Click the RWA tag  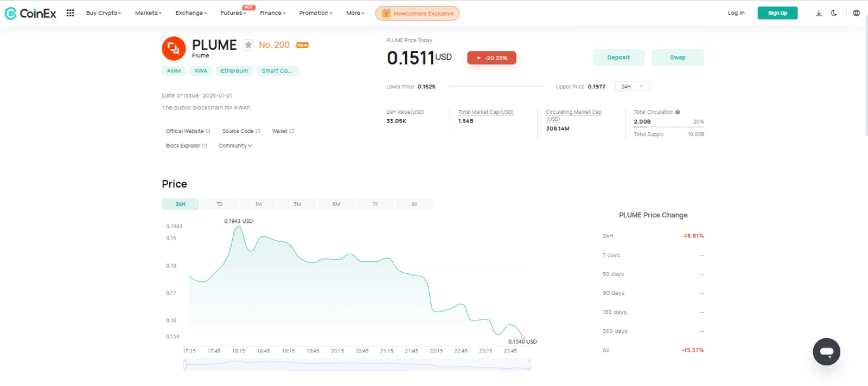[x=201, y=71]
